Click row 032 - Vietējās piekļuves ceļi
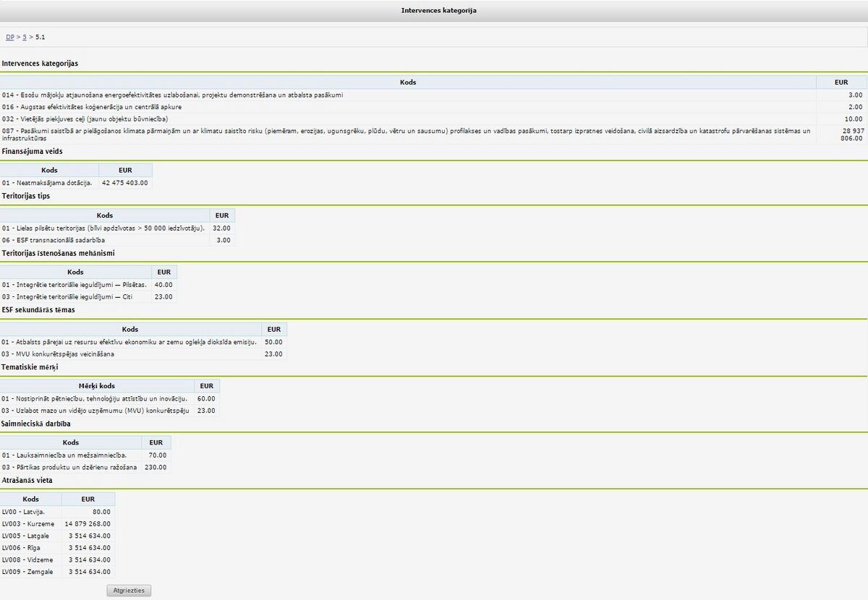 [x=434, y=119]
